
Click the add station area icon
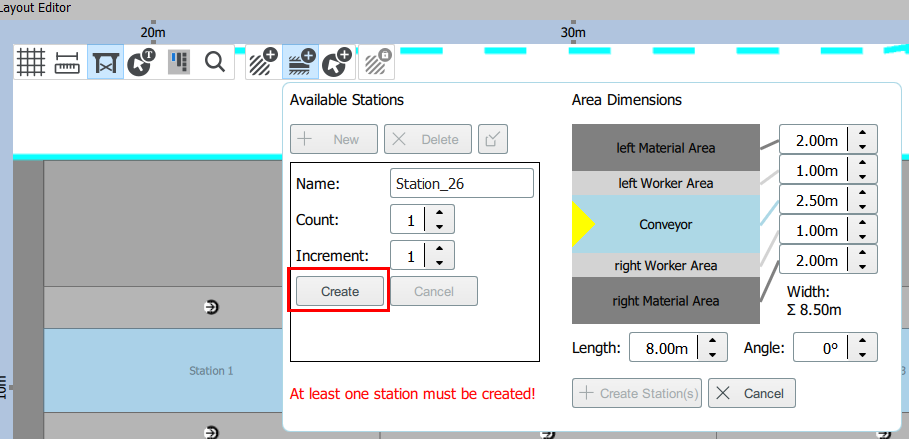(x=300, y=62)
